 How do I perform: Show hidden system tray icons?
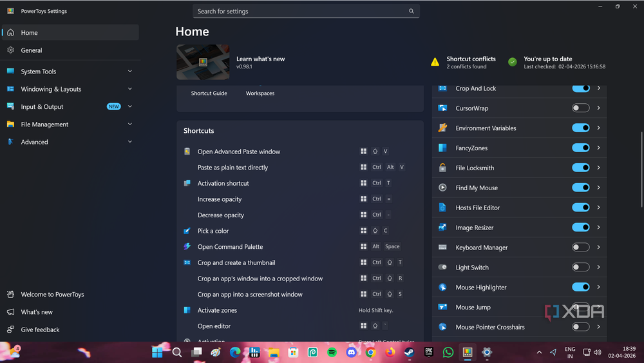[539, 352]
